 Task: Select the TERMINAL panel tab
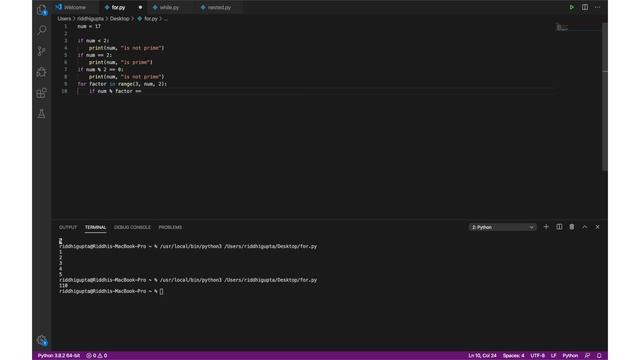[96, 227]
